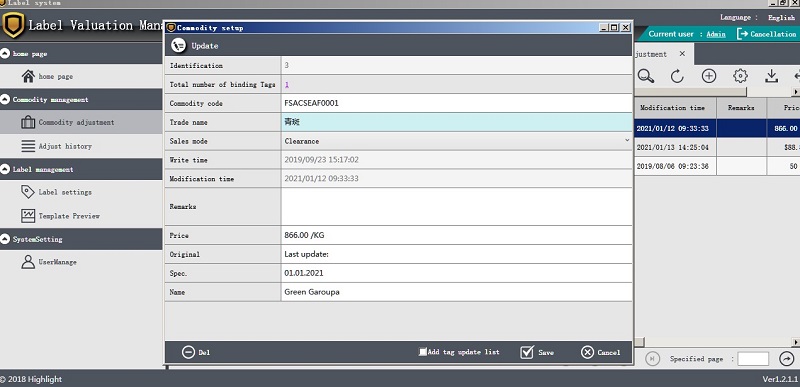Image resolution: width=800 pixels, height=387 pixels.
Task: Click the Adjust history list icon
Action: pyautogui.click(x=28, y=146)
